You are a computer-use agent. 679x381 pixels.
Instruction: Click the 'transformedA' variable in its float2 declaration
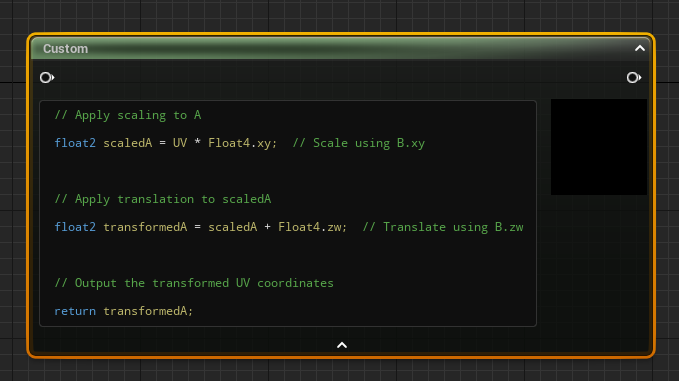(x=145, y=227)
